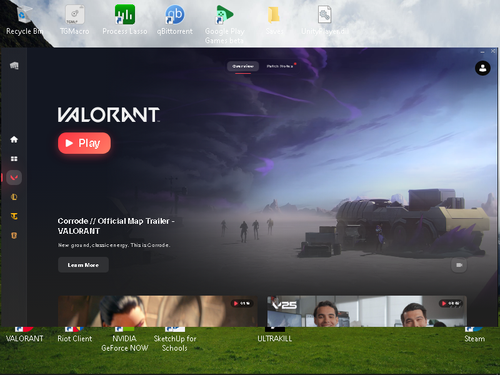Select the UnityPlayer.dll desktop file

pyautogui.click(x=325, y=20)
